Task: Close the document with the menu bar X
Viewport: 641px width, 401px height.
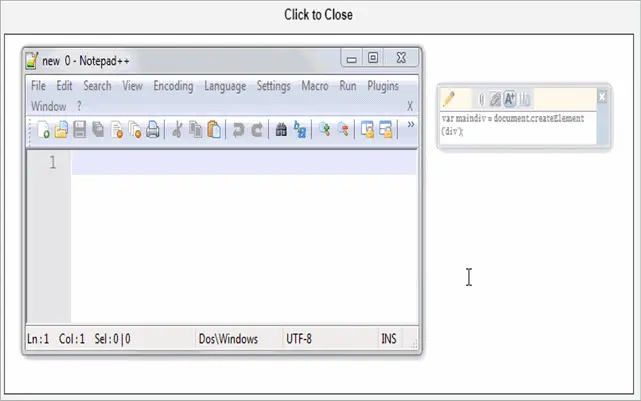Action: point(410,106)
